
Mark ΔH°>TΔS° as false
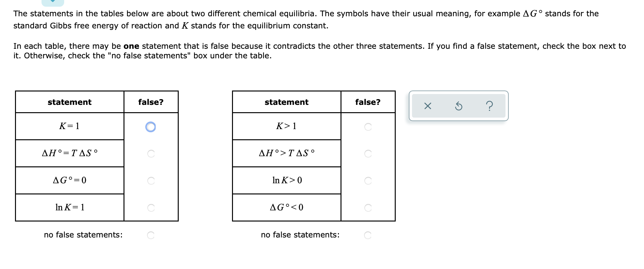tap(368, 154)
